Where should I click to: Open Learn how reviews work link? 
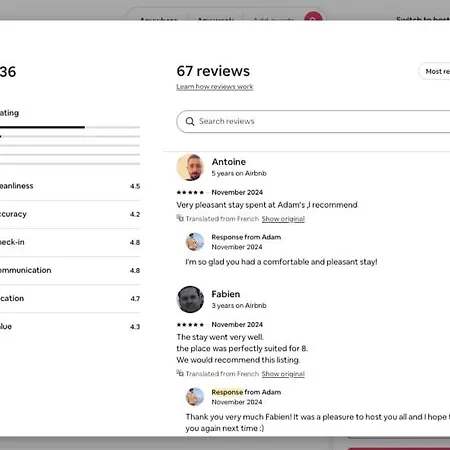click(215, 87)
